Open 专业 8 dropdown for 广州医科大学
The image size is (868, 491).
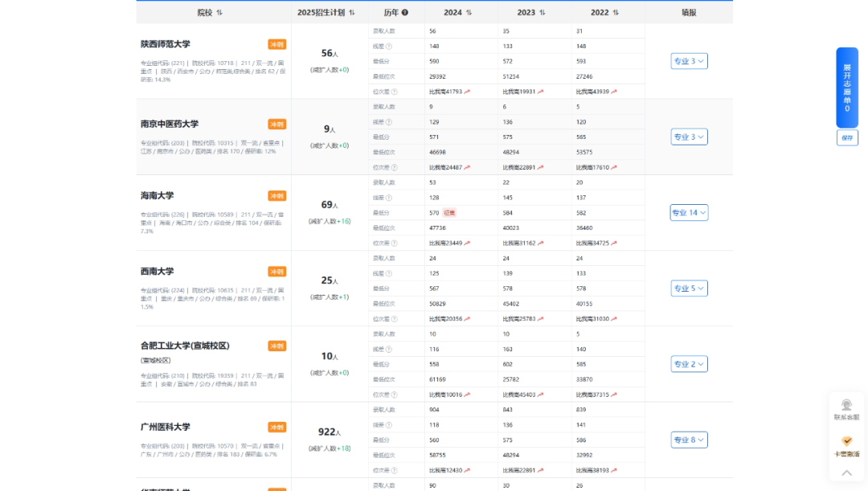pos(689,440)
